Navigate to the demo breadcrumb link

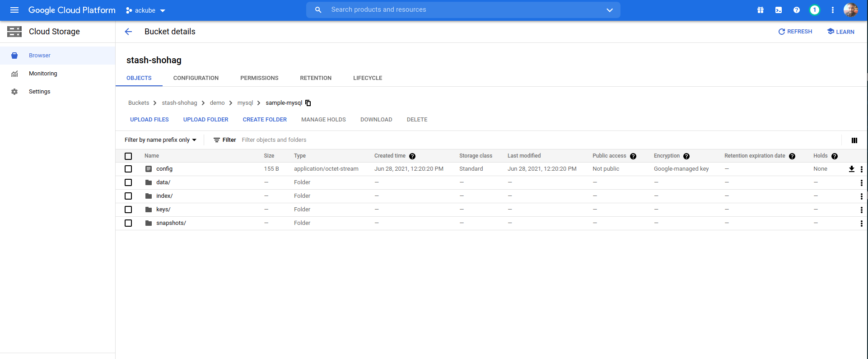point(217,103)
